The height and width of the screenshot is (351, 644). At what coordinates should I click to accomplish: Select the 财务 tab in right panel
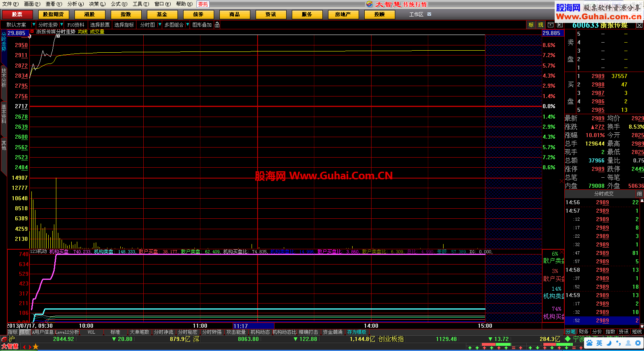pos(584,332)
